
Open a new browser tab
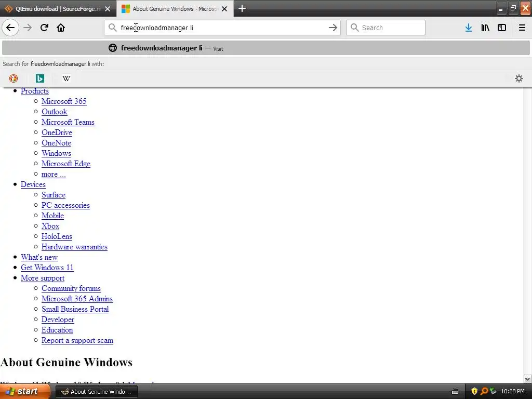(x=242, y=8)
